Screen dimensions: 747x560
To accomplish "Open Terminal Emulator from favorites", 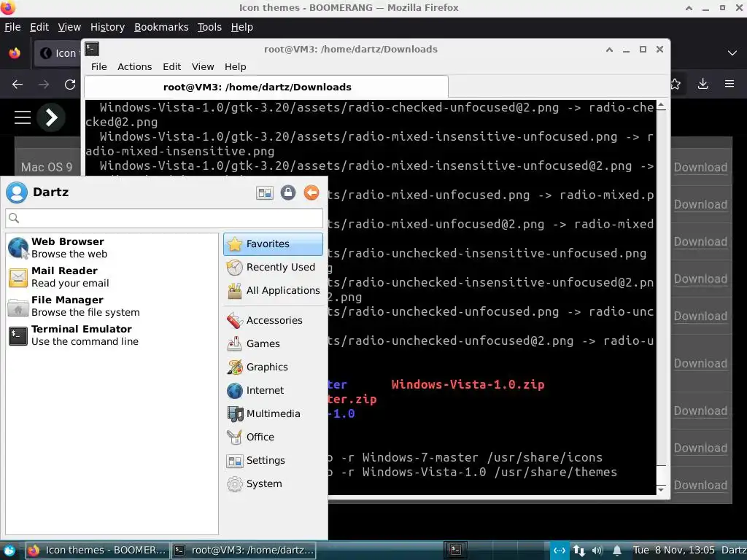I will click(x=112, y=335).
